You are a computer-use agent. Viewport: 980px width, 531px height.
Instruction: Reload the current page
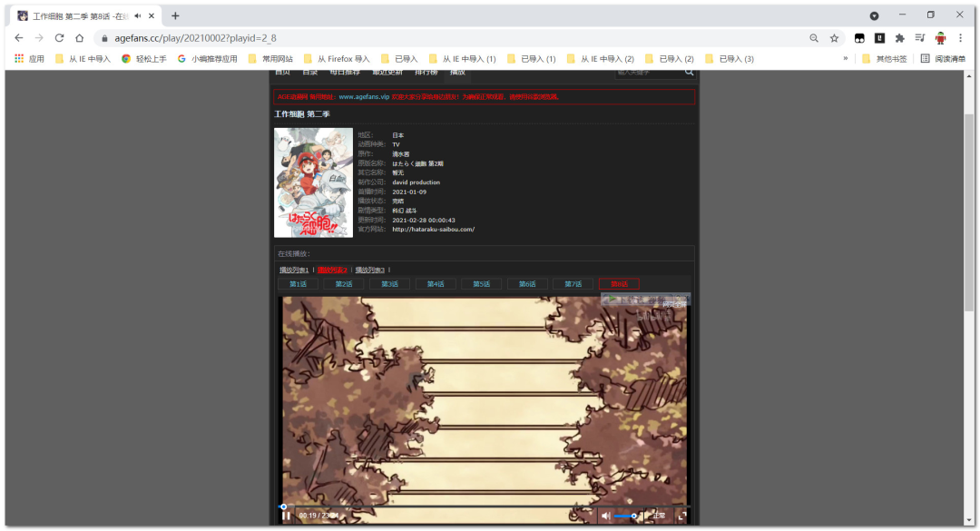pyautogui.click(x=59, y=38)
